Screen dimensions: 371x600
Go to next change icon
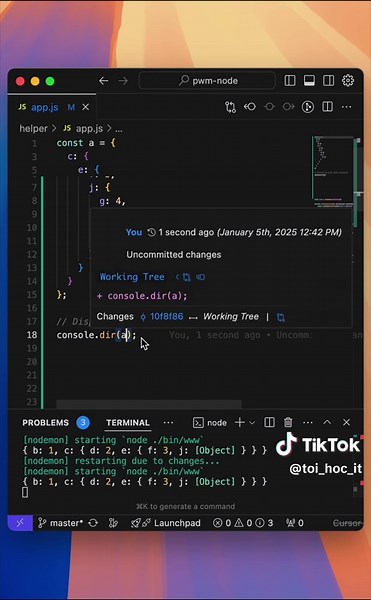coord(288,107)
